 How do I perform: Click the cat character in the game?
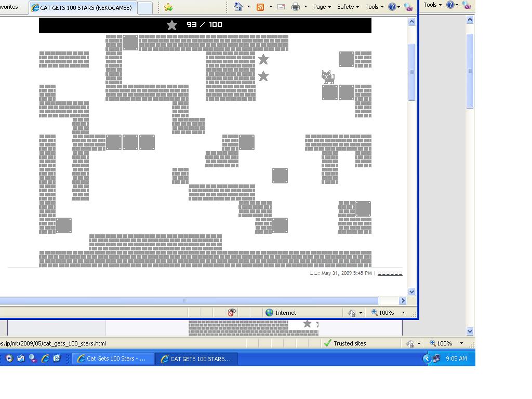[x=327, y=77]
